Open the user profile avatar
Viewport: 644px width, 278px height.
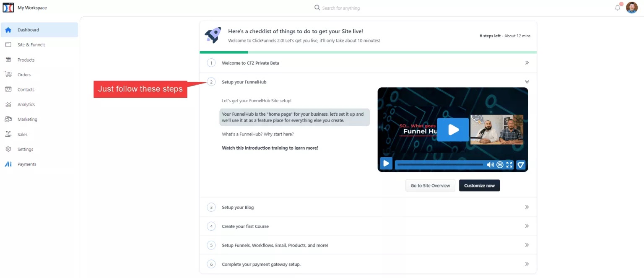pos(631,8)
